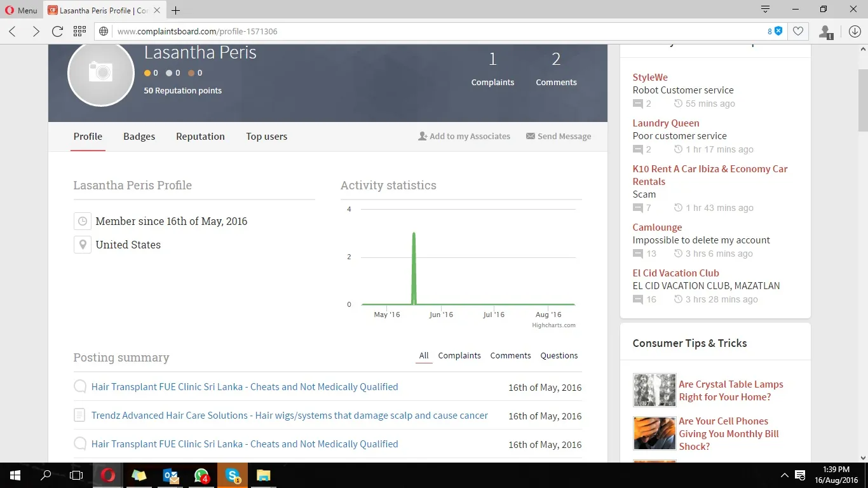Open Skype from the taskbar
Viewport: 868px width, 488px height.
click(233, 475)
